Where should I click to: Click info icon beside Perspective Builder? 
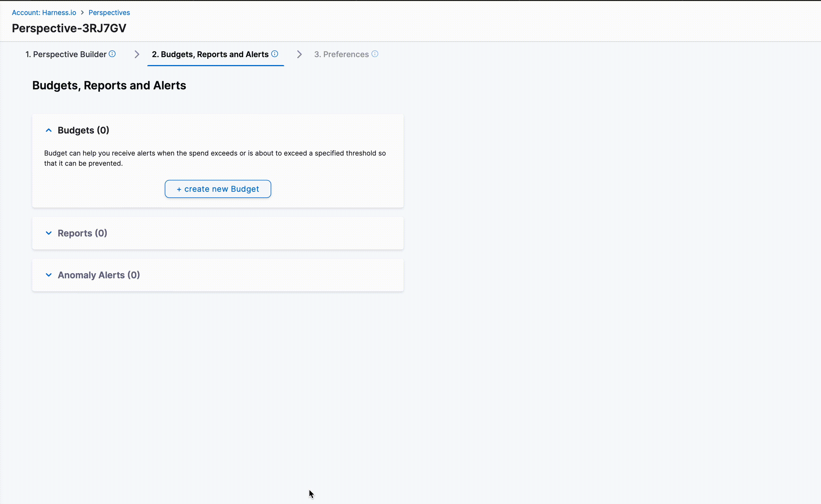112,54
